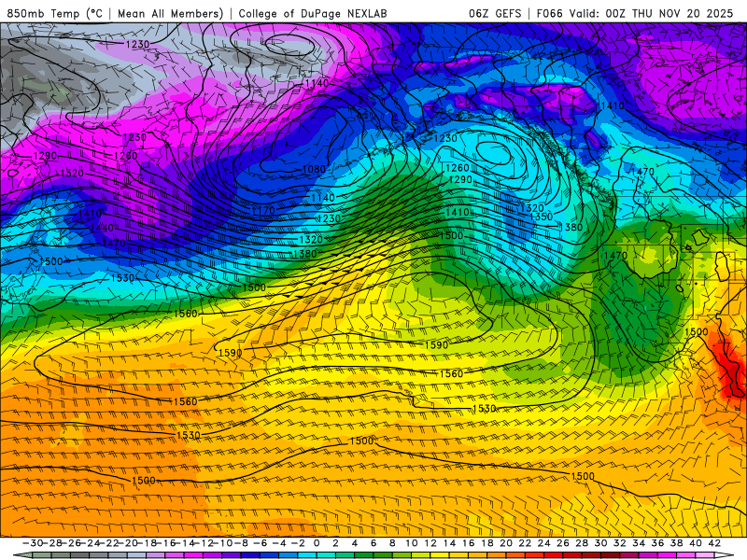
Task: Click the 'Mean All Members' header text
Action: pyautogui.click(x=170, y=14)
